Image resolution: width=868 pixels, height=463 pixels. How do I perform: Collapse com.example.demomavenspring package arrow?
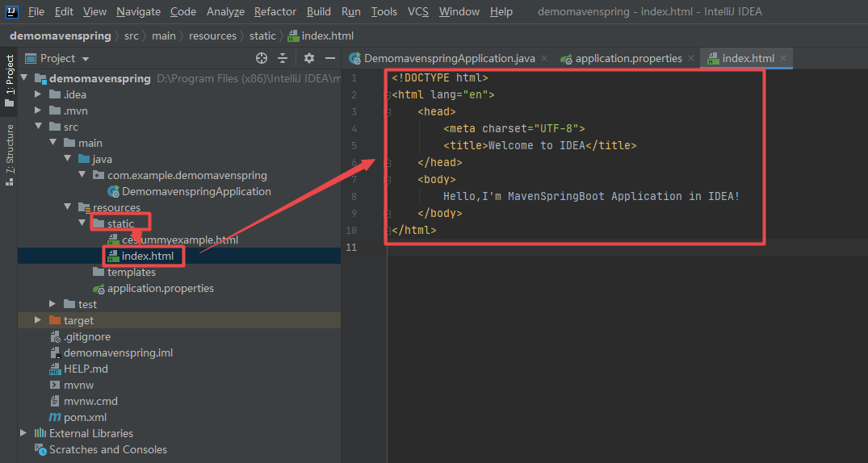[x=82, y=175]
